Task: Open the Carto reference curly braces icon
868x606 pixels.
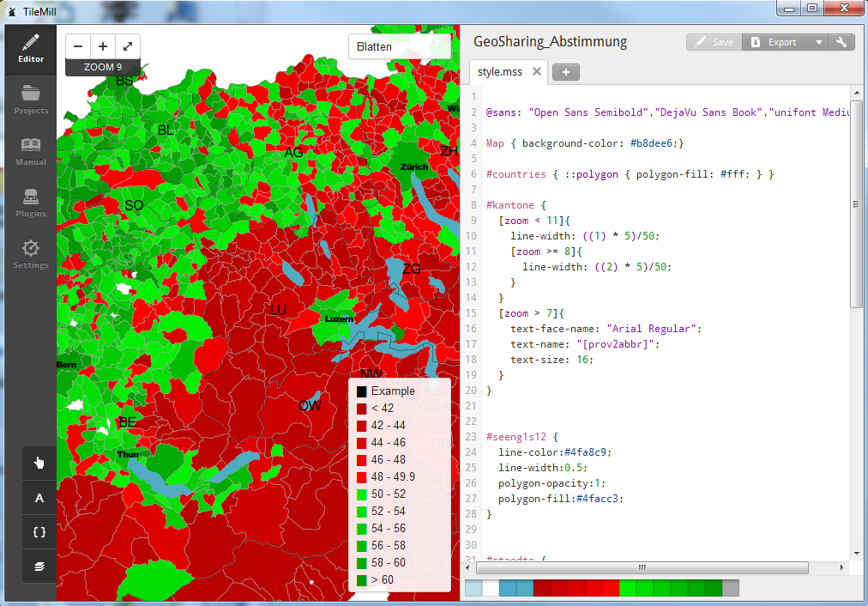Action: click(x=39, y=532)
